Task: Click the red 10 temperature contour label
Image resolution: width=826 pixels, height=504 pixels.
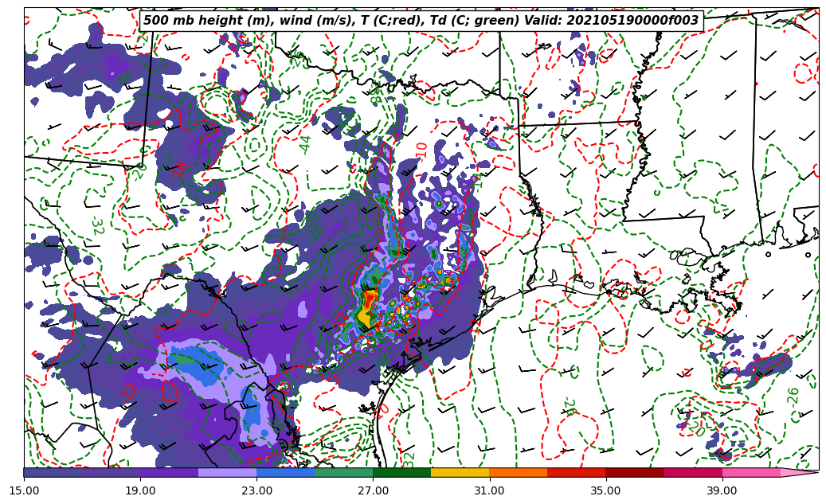Action: [x=421, y=150]
